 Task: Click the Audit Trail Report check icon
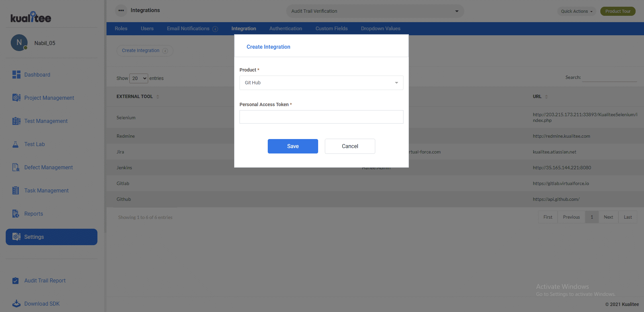pos(15,280)
